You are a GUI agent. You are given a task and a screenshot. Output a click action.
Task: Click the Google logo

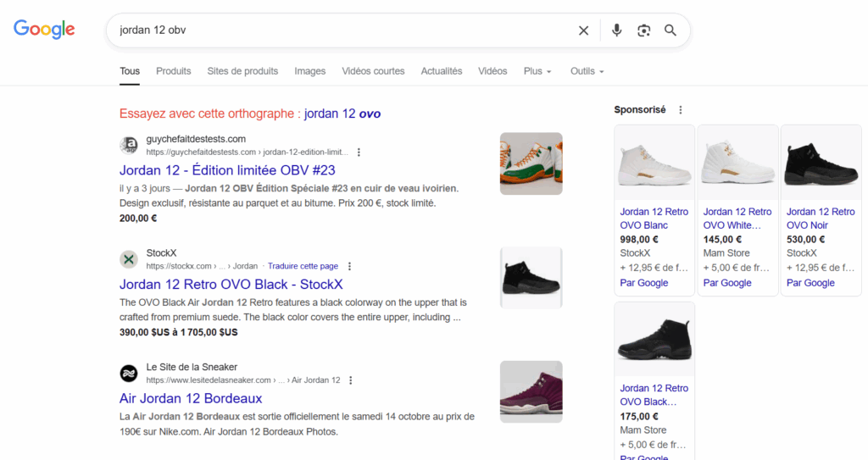click(x=44, y=30)
